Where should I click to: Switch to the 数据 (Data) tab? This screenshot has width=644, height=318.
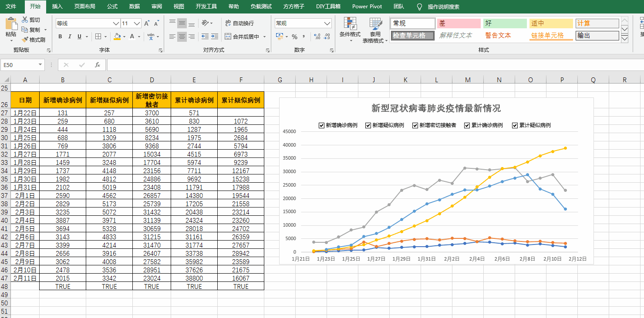tap(135, 7)
